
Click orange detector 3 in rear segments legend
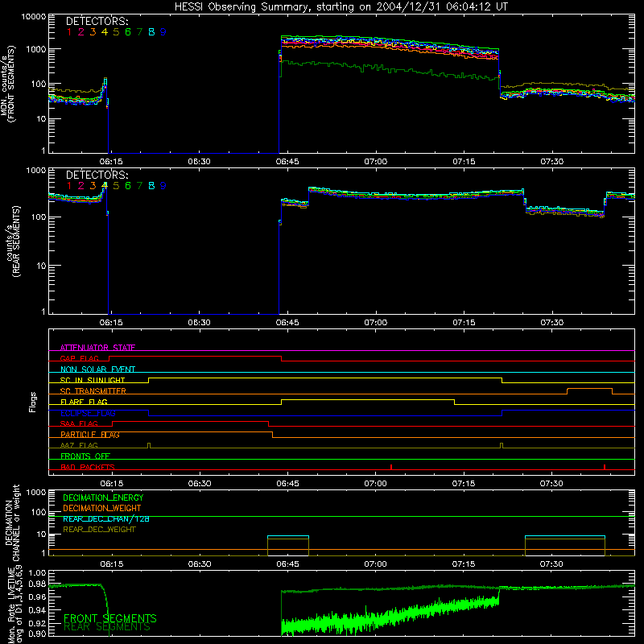pos(93,186)
